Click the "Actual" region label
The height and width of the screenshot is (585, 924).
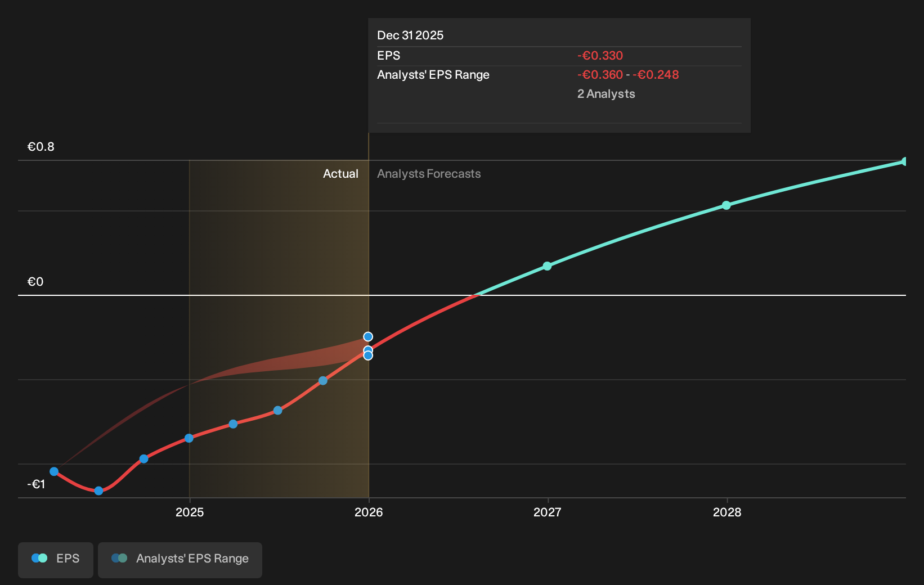pyautogui.click(x=340, y=174)
